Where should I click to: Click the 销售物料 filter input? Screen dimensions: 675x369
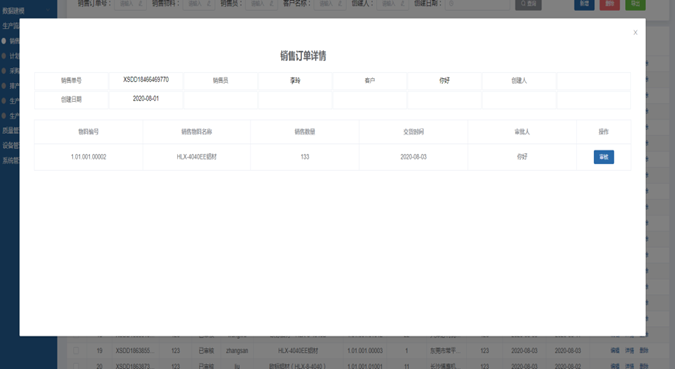tap(199, 3)
